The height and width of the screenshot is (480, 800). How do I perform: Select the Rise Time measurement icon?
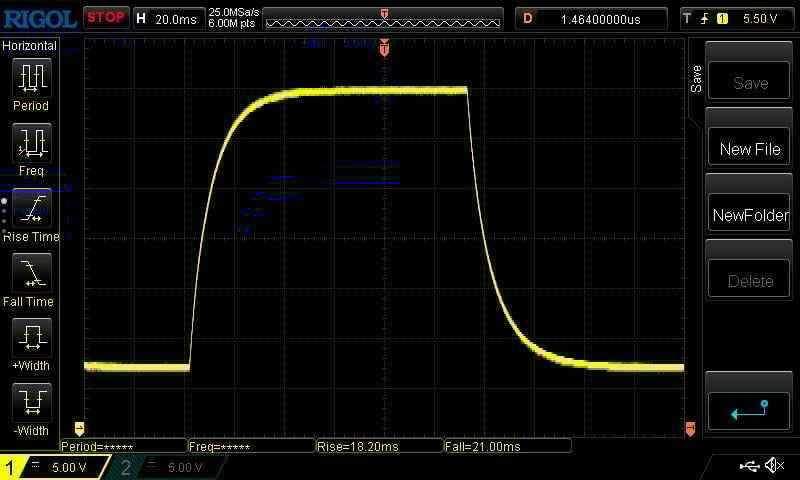(32, 208)
